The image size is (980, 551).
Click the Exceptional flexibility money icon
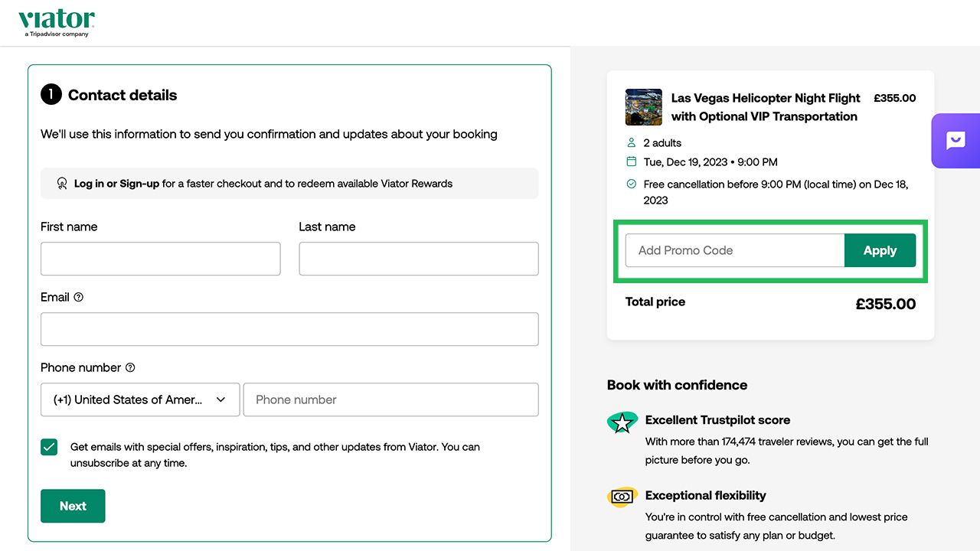622,497
